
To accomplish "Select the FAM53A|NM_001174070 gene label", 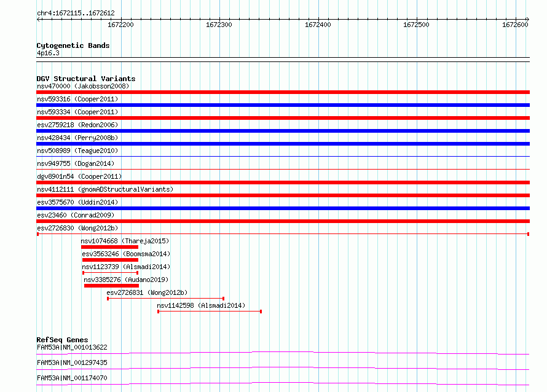I will (x=72, y=378).
